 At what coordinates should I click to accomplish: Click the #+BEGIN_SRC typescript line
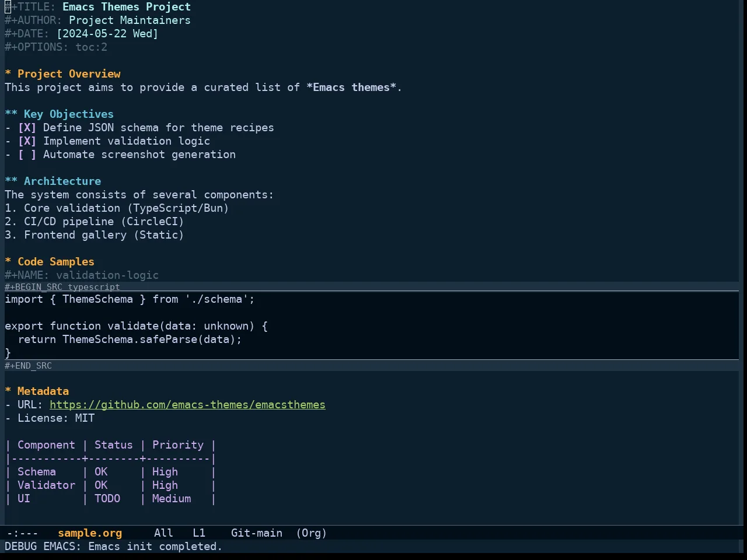pyautogui.click(x=62, y=287)
